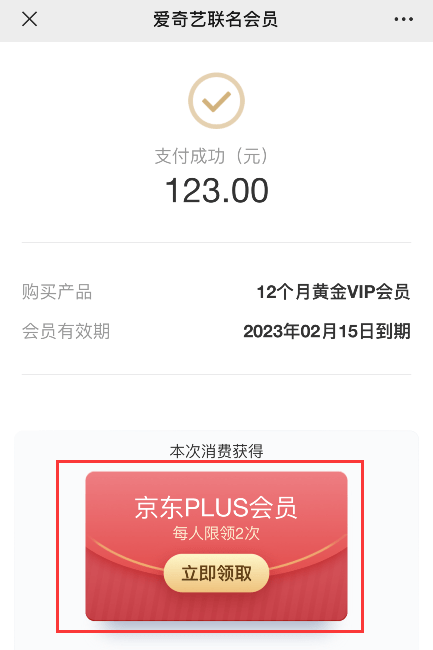Click the 购买产品 field label
Screen dimensions: 433x650
coord(57,292)
